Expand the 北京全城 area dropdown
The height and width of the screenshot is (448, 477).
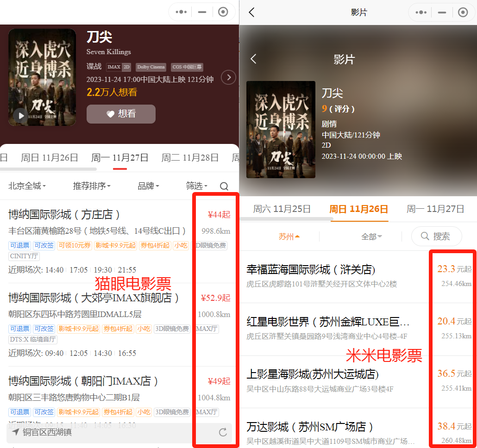click(27, 186)
